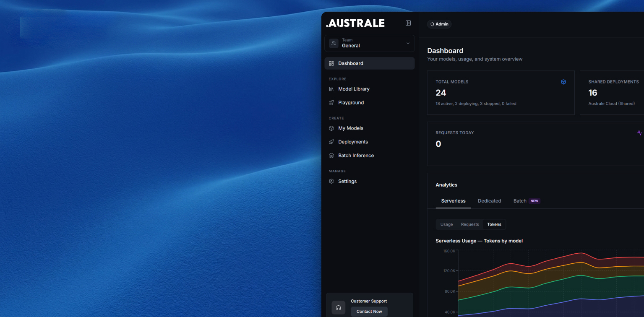Click the My Models cube icon
This screenshot has width=644, height=317.
[331, 128]
